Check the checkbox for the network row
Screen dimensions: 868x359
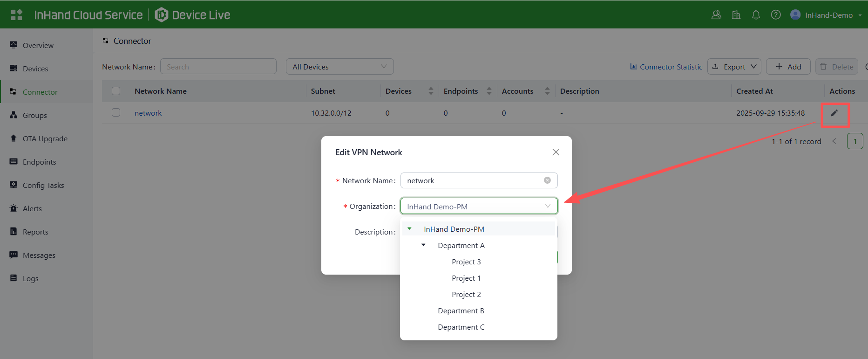[x=116, y=113]
